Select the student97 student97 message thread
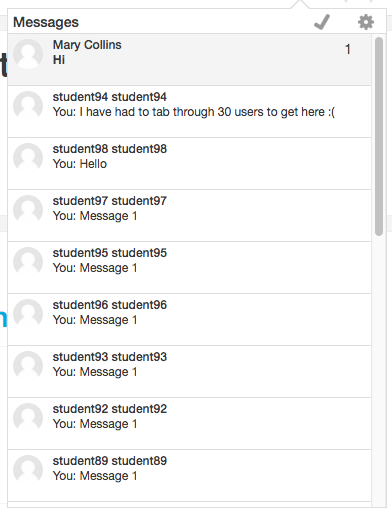This screenshot has height=513, width=392. point(189,216)
